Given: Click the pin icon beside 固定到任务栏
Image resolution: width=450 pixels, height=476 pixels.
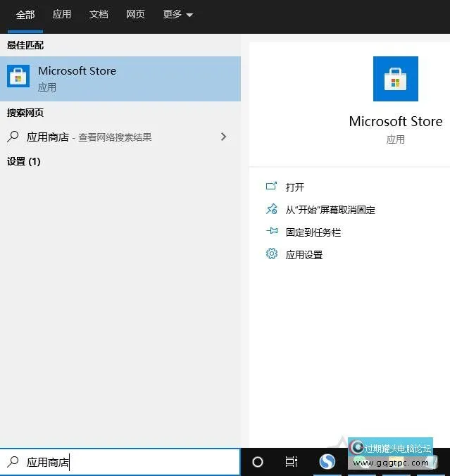Looking at the screenshot, I should tap(272, 231).
